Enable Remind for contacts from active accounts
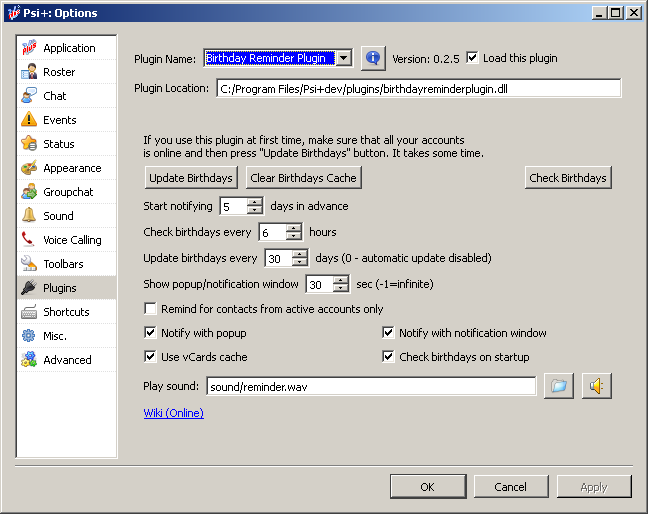 point(151,309)
